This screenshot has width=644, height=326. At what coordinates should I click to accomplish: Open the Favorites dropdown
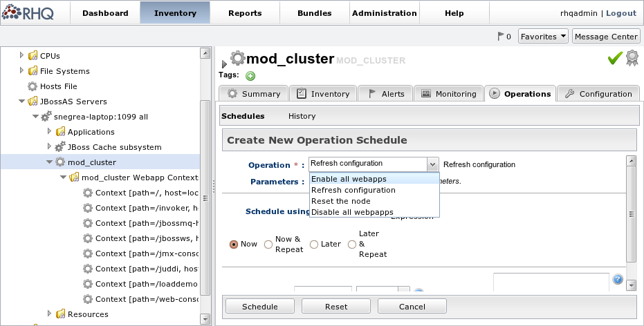click(x=543, y=37)
